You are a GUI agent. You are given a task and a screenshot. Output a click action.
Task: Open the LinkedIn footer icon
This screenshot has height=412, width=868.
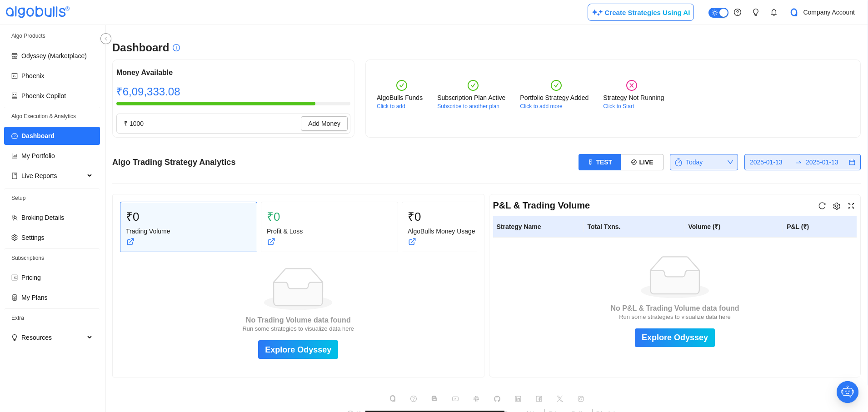coord(518,399)
